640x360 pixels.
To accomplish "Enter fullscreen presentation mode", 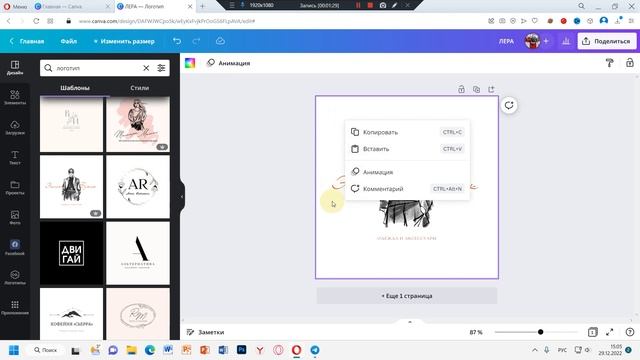I will (609, 332).
